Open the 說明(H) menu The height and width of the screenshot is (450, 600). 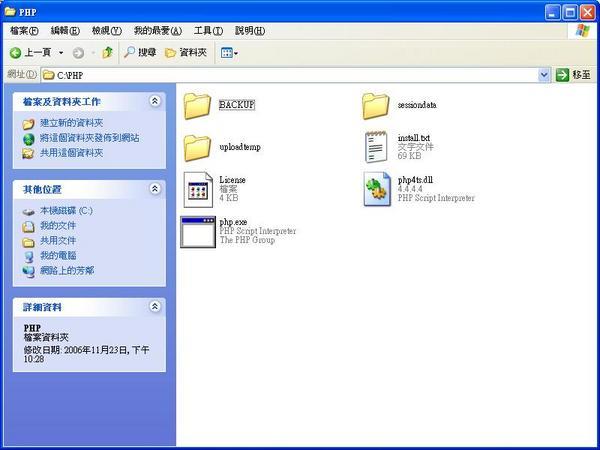(250, 31)
